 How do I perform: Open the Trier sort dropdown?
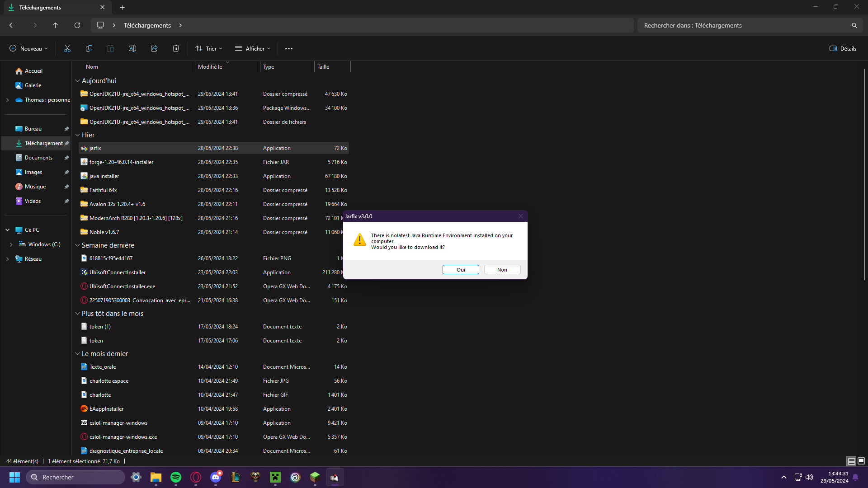(209, 48)
